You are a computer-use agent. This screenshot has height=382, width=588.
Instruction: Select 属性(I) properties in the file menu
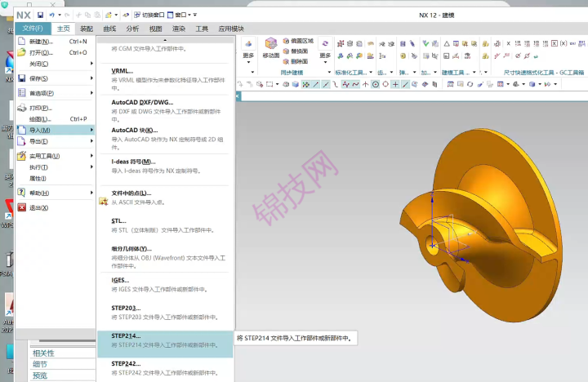[56, 179]
